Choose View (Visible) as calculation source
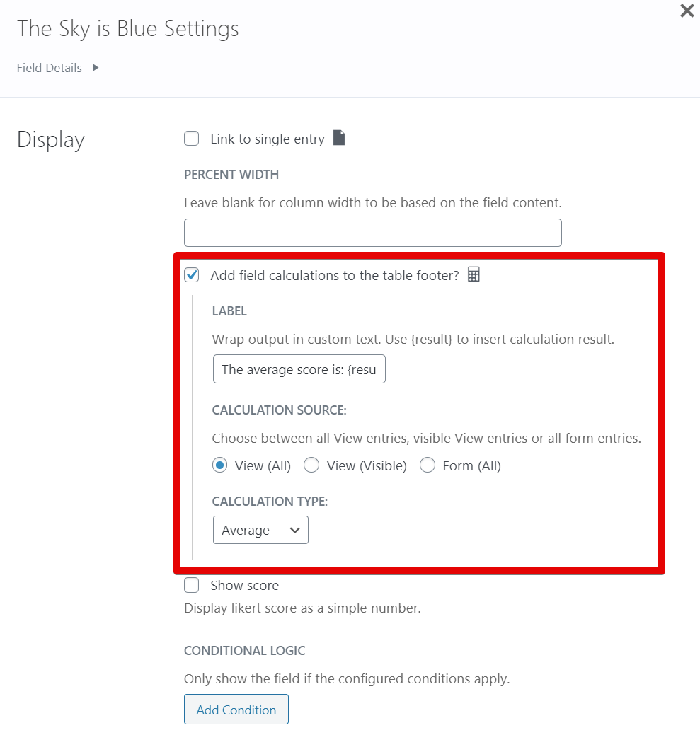This screenshot has height=747, width=700. pos(311,465)
